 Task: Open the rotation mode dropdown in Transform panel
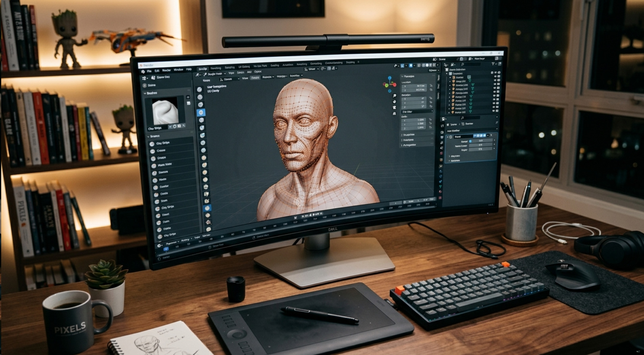[417, 111]
